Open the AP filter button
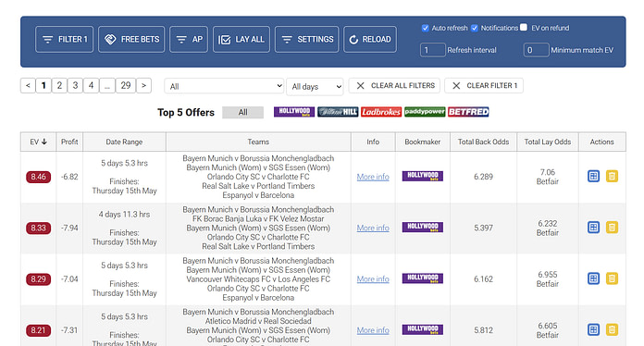 tap(189, 40)
